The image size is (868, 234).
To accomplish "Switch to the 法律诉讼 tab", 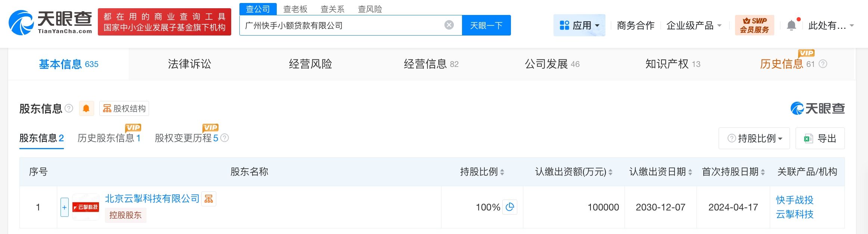I will click(189, 64).
